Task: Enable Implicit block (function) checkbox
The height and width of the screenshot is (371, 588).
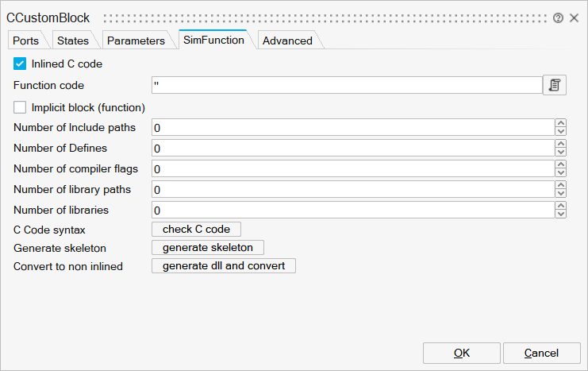Action: click(x=20, y=107)
